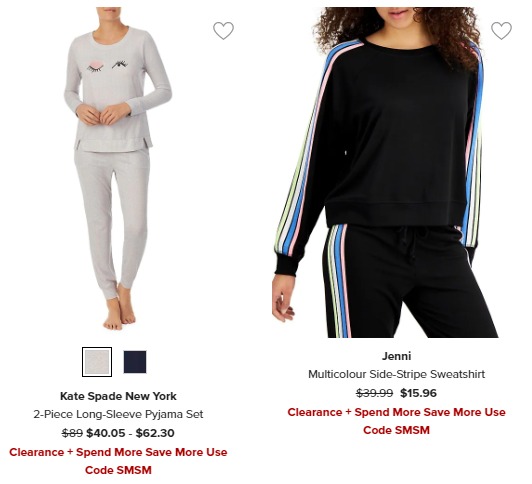Click Code SMSM below the Jenni sweatshirt
This screenshot has height=484, width=532.
(x=396, y=430)
